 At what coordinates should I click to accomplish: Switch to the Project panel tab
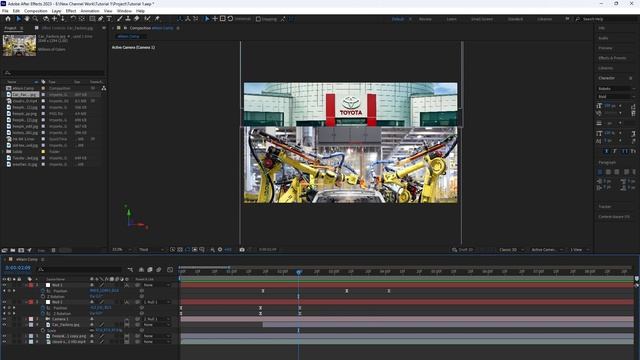click(10, 28)
